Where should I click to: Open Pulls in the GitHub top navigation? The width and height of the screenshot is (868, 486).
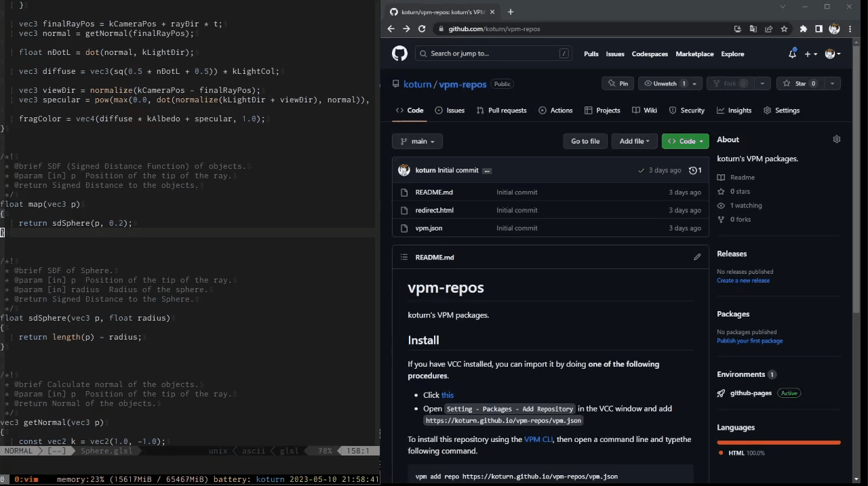click(x=591, y=54)
